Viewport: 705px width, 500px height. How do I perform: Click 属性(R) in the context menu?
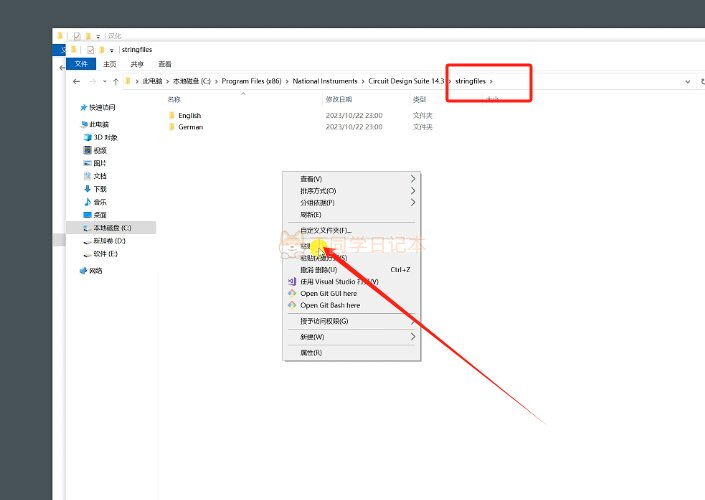point(311,352)
